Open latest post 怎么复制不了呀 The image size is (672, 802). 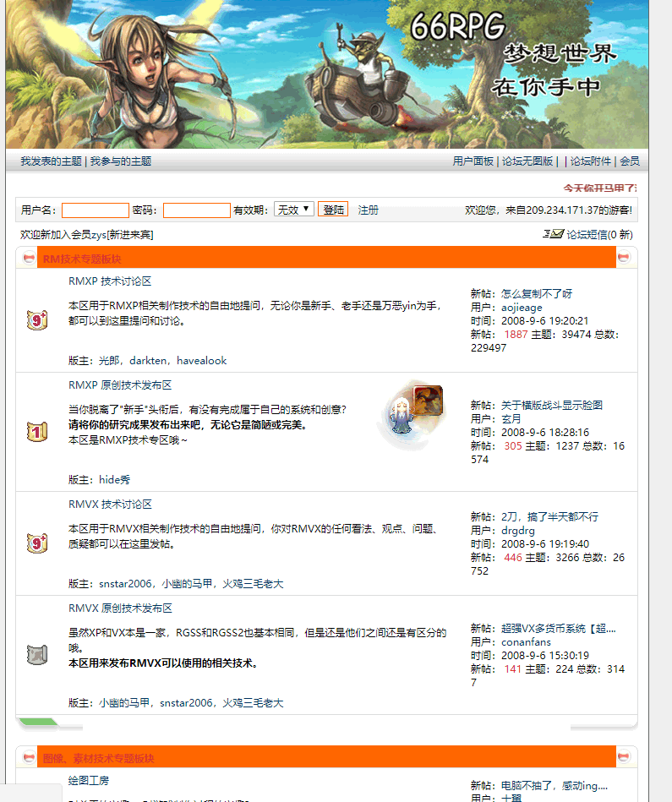click(537, 293)
